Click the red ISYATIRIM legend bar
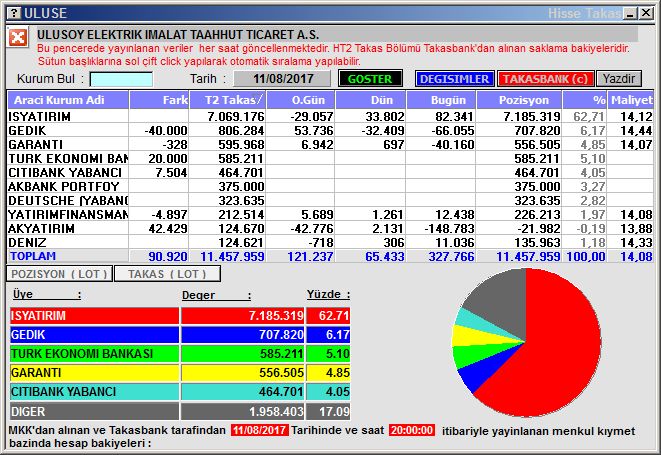Viewport: 661px width, 455px height. tap(94, 315)
